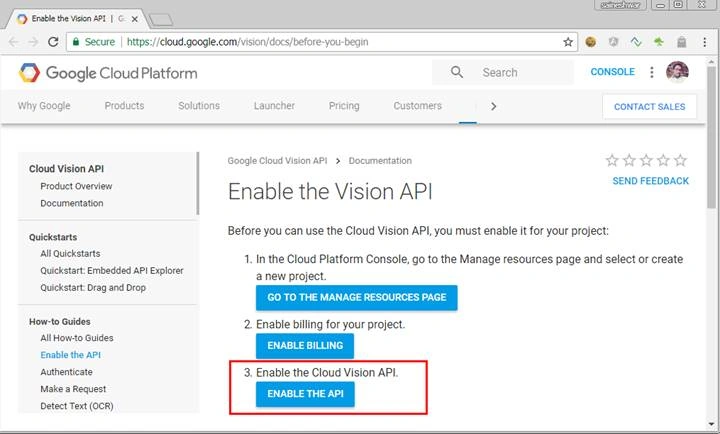
Task: Close the Enable the Vision API tab
Action: (135, 19)
